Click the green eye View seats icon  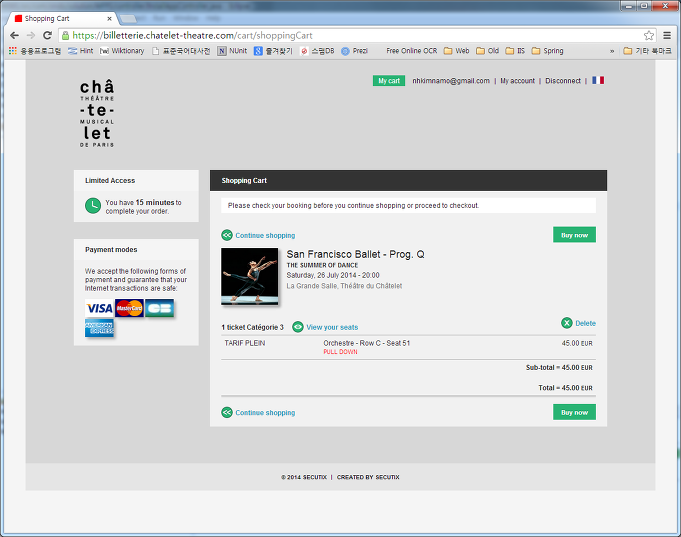pos(298,327)
